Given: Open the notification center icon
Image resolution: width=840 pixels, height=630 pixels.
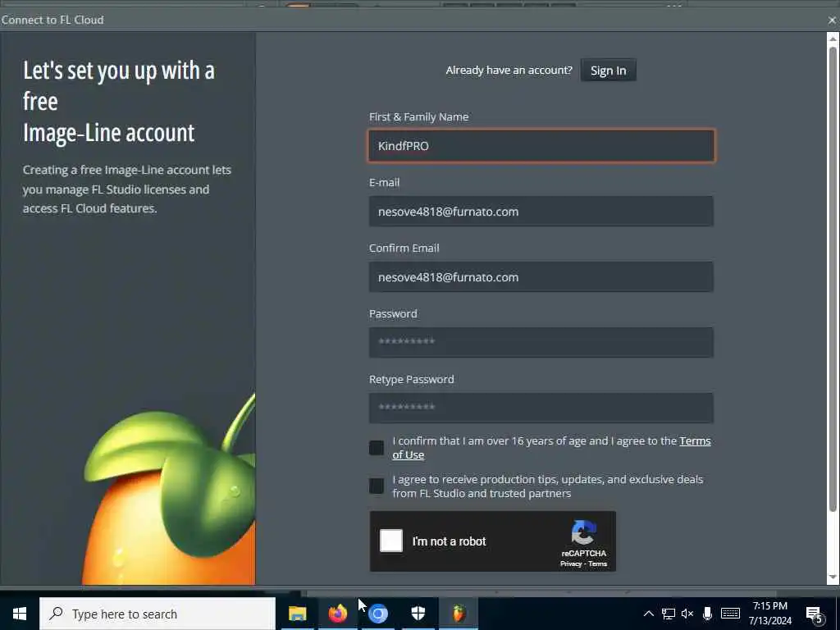Looking at the screenshot, I should [815, 614].
